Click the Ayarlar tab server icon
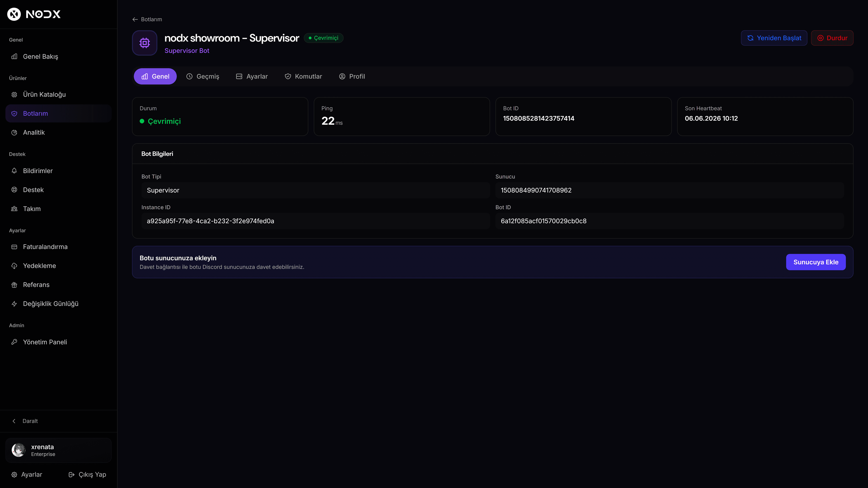Image resolution: width=868 pixels, height=488 pixels. pos(239,76)
